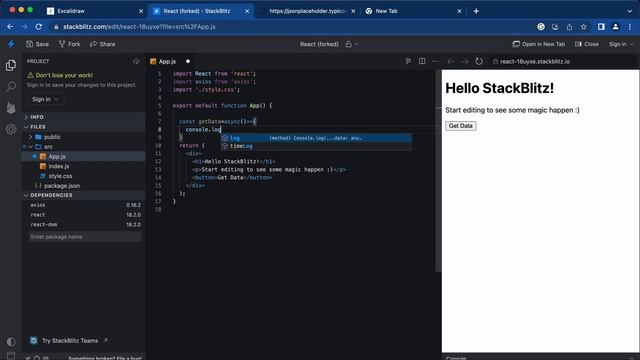Click the browser reload button

[39, 27]
